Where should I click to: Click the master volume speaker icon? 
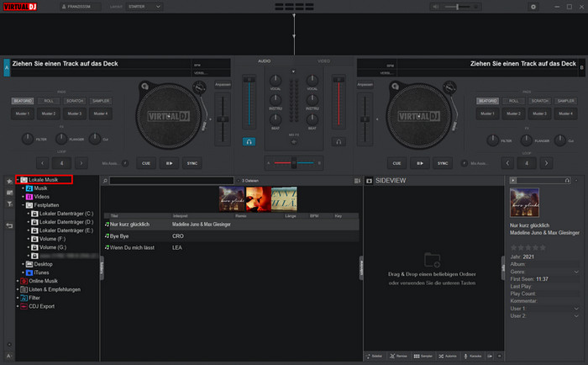tap(436, 7)
